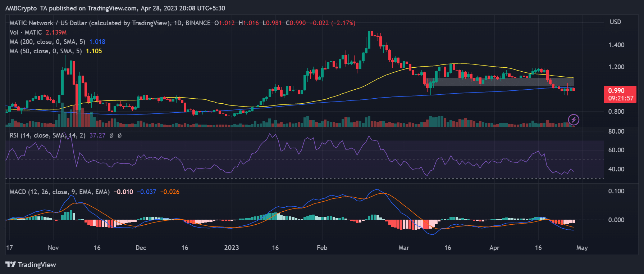Click the Nov date on time axis

coord(53,248)
